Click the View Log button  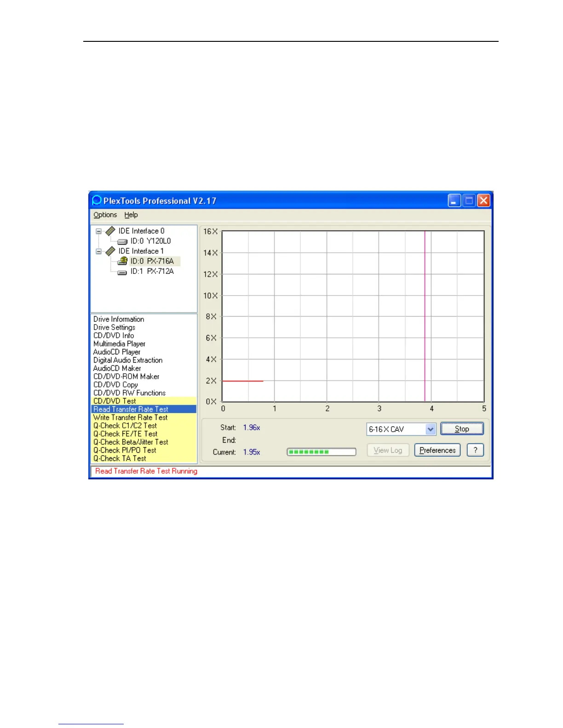coord(388,450)
